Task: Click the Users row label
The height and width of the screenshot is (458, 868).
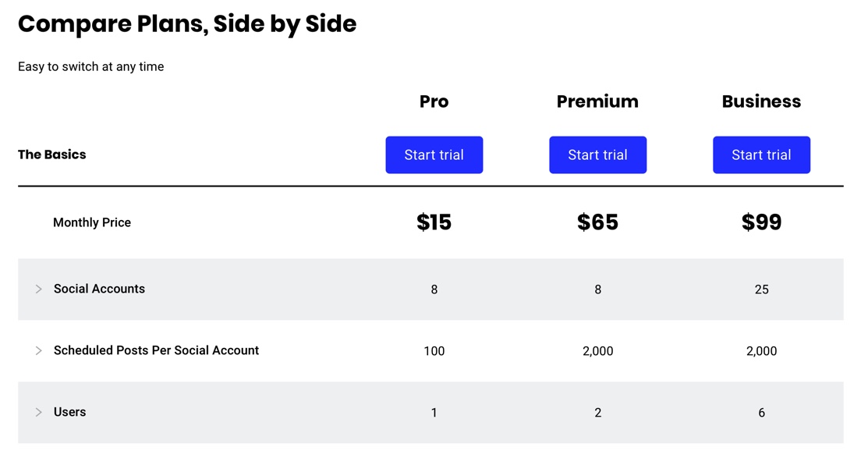Action: click(69, 412)
